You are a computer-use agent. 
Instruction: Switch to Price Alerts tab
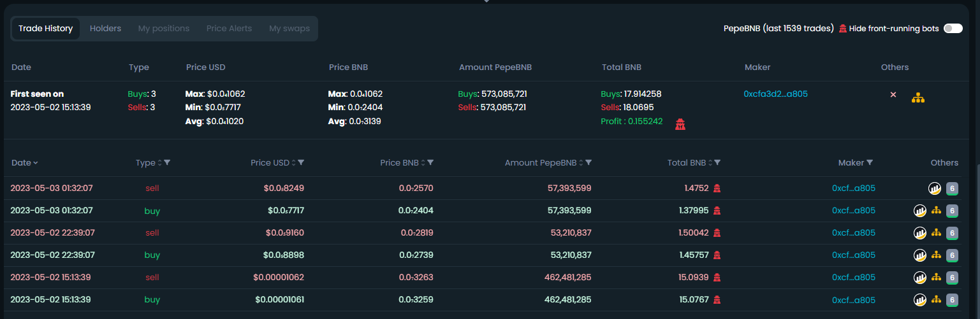(x=229, y=29)
